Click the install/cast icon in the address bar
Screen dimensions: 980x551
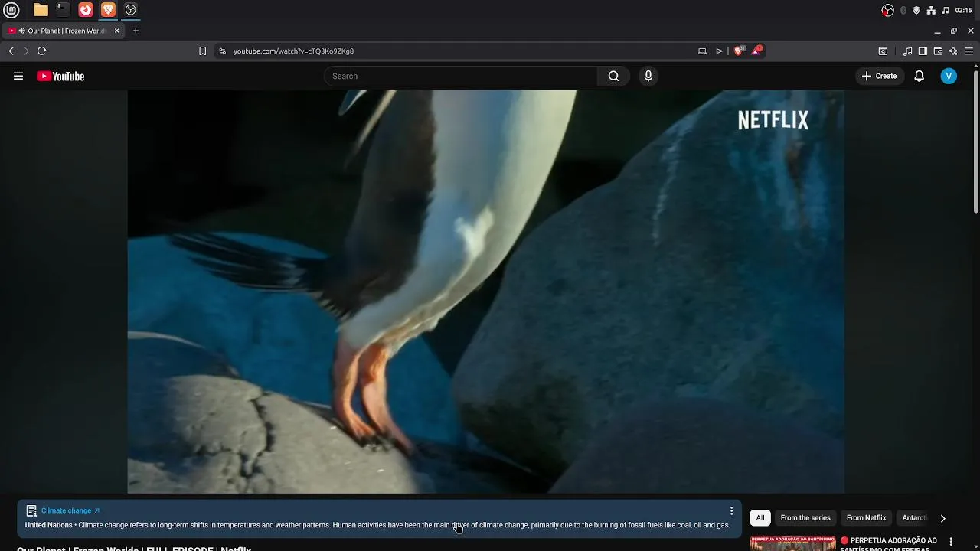702,51
